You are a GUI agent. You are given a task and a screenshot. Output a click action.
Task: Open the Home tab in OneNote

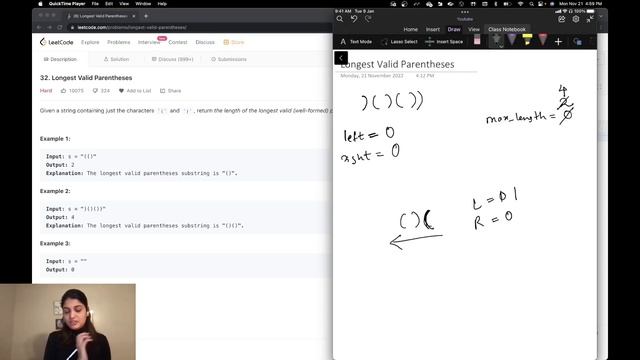tap(411, 29)
